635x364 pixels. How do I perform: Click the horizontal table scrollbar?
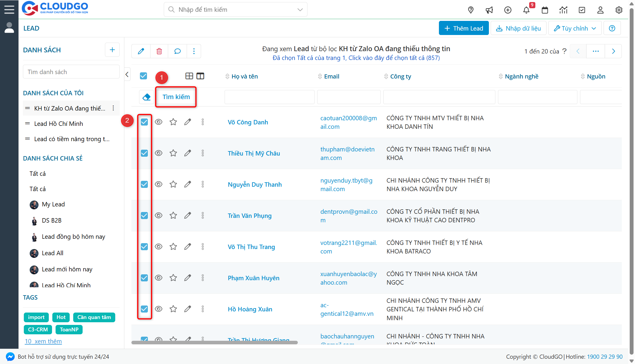pos(214,343)
